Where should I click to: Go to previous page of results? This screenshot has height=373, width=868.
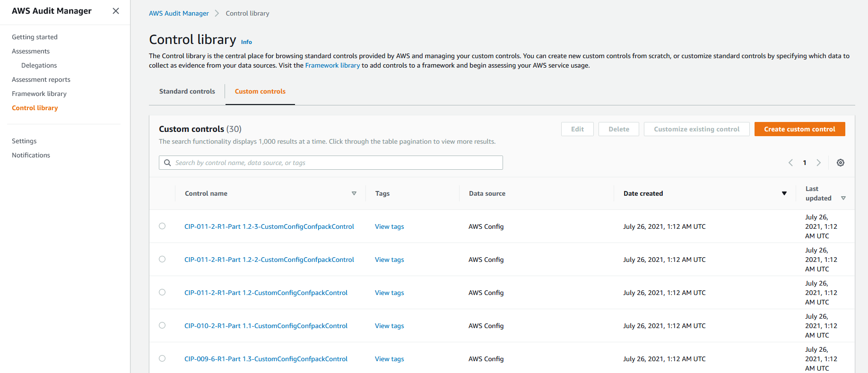(x=790, y=163)
